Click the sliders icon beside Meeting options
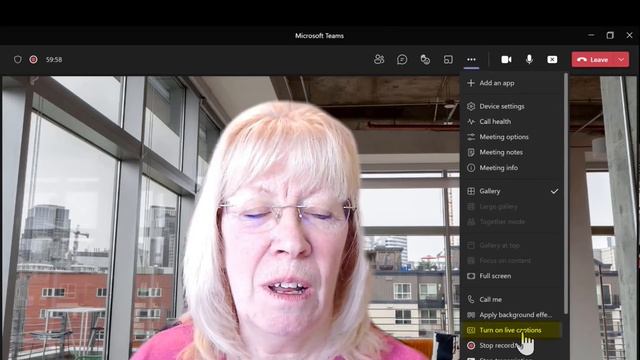Image resolution: width=640 pixels, height=360 pixels. (x=471, y=137)
